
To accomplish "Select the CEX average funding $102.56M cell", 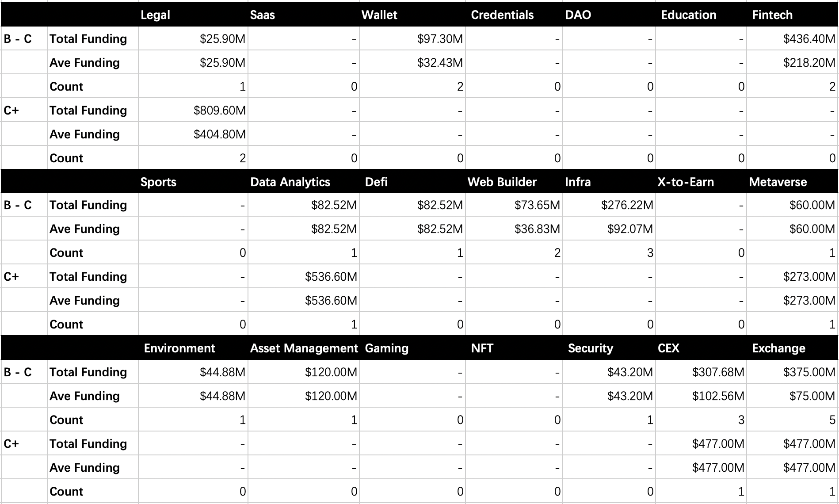I will point(701,396).
